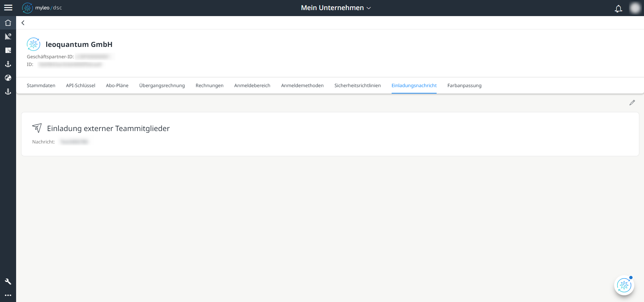
Task: Edit invitation message with pencil icon
Action: 632,103
